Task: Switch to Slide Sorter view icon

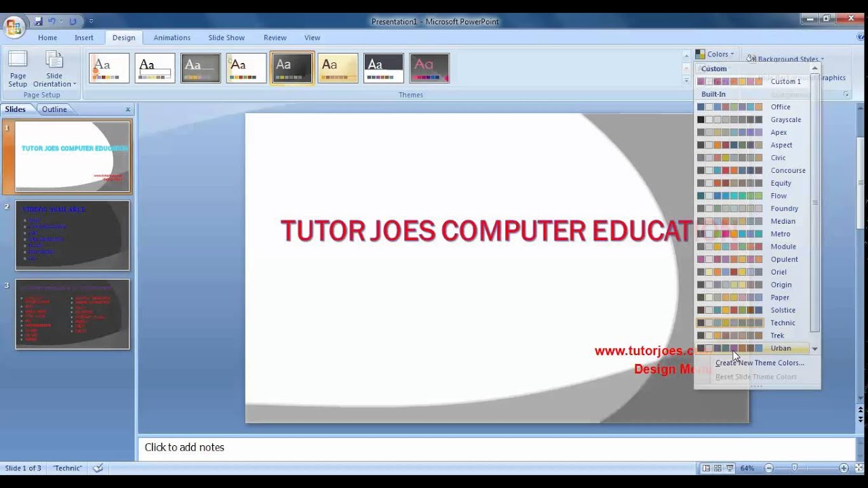Action: click(x=717, y=468)
